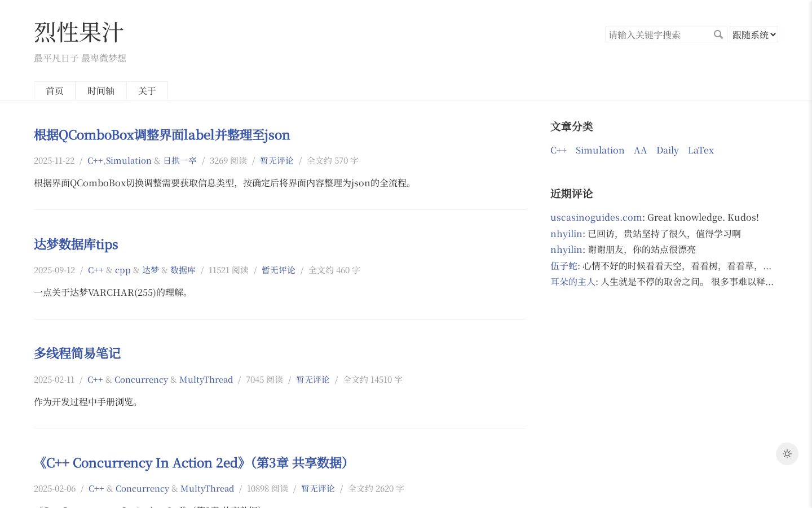The height and width of the screenshot is (508, 812).
Task: Select Daily category in sidebar
Action: pos(667,150)
